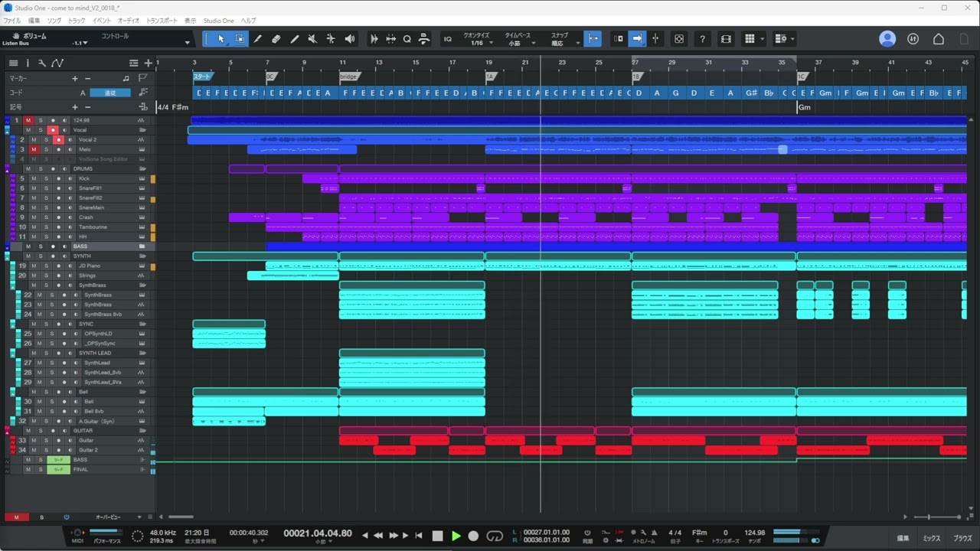This screenshot has width=980, height=551.
Task: Open the grid view options dropdown
Action: click(762, 39)
